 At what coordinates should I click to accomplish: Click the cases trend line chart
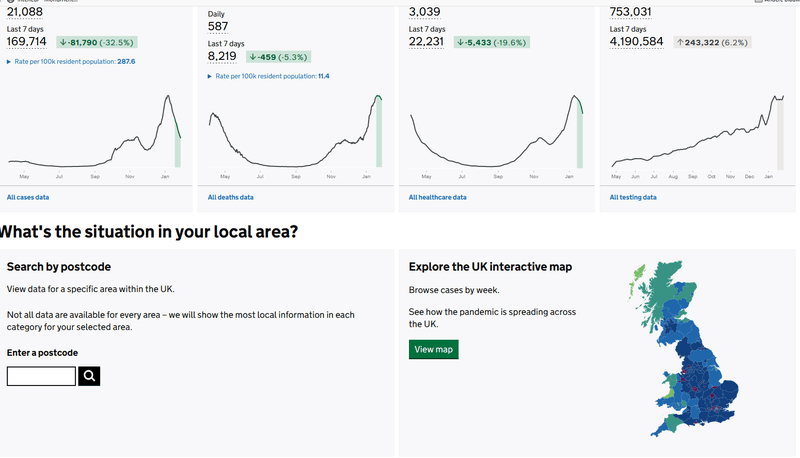[x=94, y=135]
